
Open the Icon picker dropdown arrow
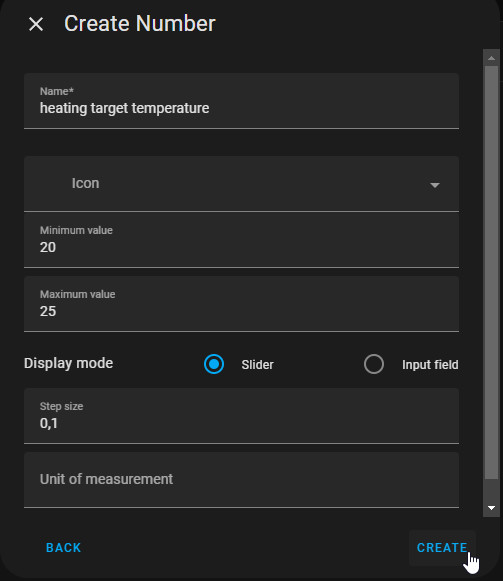pos(435,185)
